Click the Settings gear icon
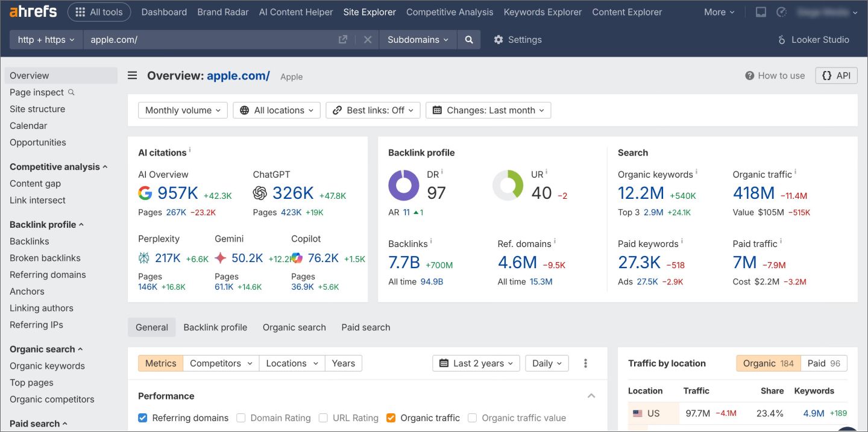Viewport: 868px width, 432px height. (x=498, y=39)
